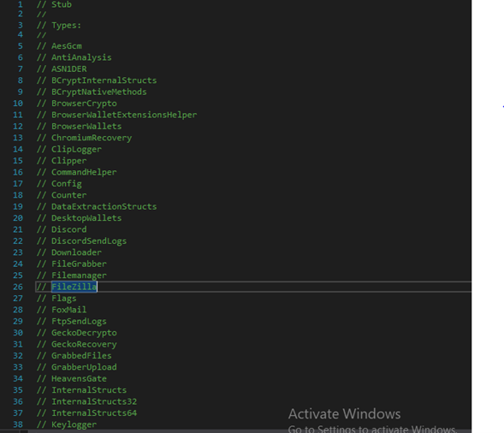504x433 pixels.
Task: Click the 'FoxMail' type name
Action: point(68,310)
